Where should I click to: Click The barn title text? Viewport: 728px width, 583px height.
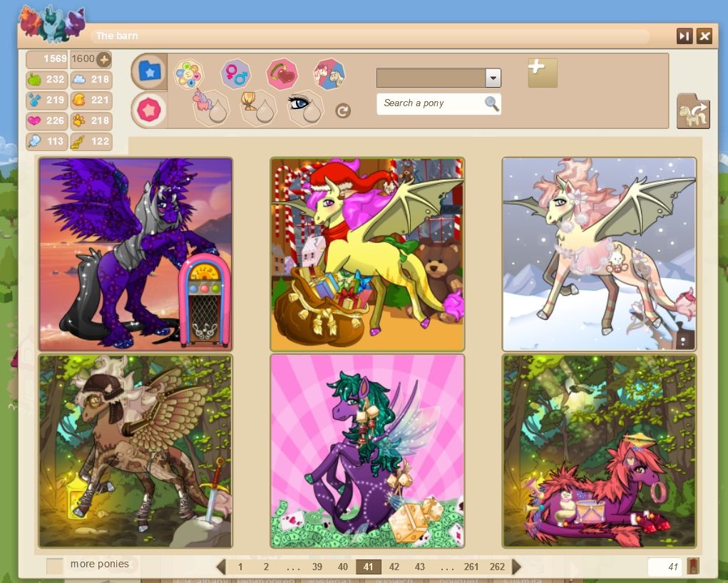[x=117, y=36]
